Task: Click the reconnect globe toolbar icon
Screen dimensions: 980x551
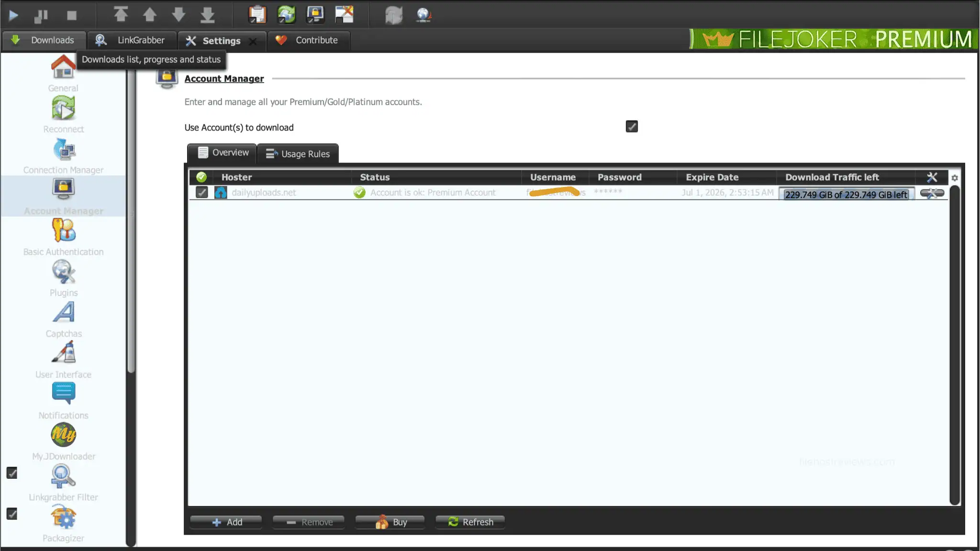Action: 423,15
